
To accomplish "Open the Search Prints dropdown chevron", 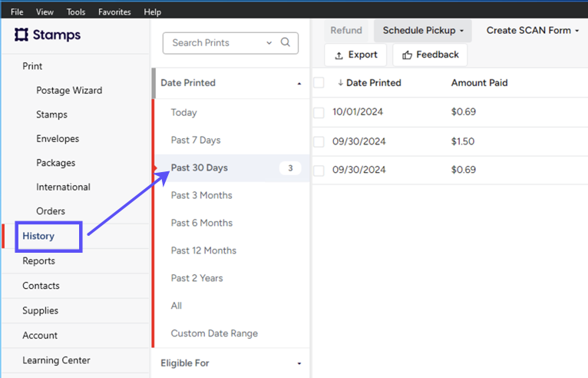I will tap(269, 43).
